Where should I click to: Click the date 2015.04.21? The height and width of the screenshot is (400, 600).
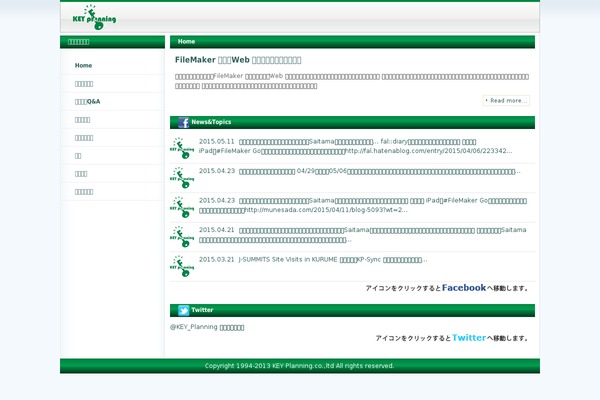coord(217,230)
